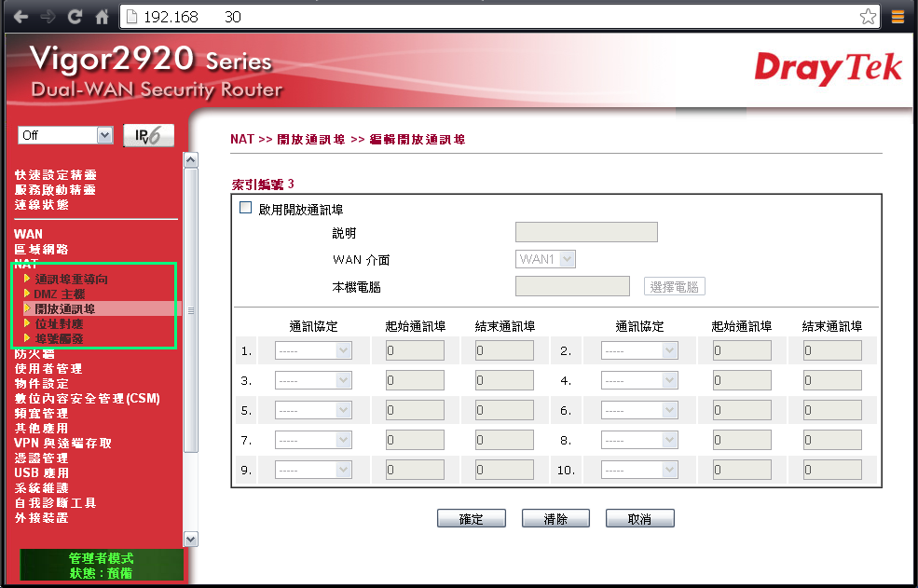
Task: Open the WAN 介面 WAN1 dropdown
Action: click(x=545, y=259)
